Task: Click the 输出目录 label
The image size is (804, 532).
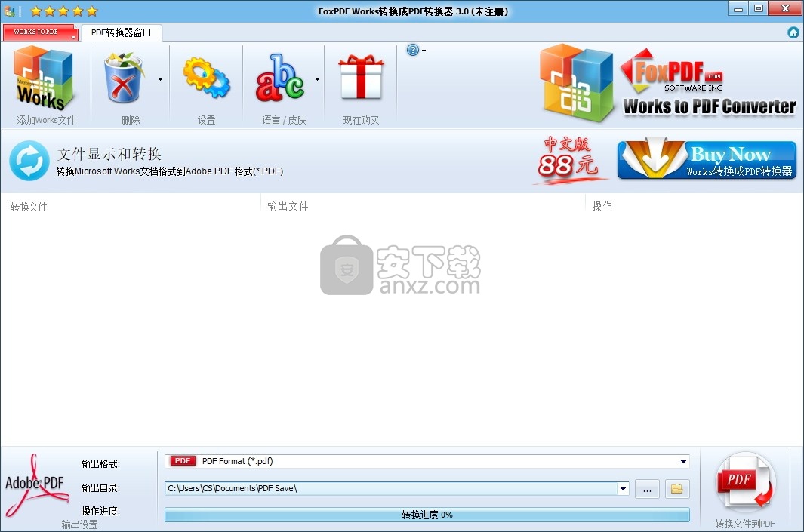Action: click(100, 488)
